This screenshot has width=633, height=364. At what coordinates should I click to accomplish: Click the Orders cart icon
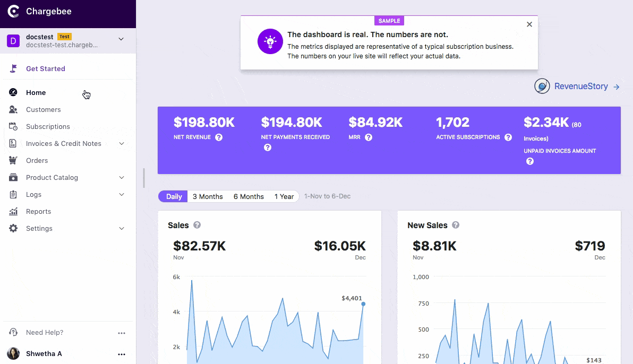pos(13,161)
